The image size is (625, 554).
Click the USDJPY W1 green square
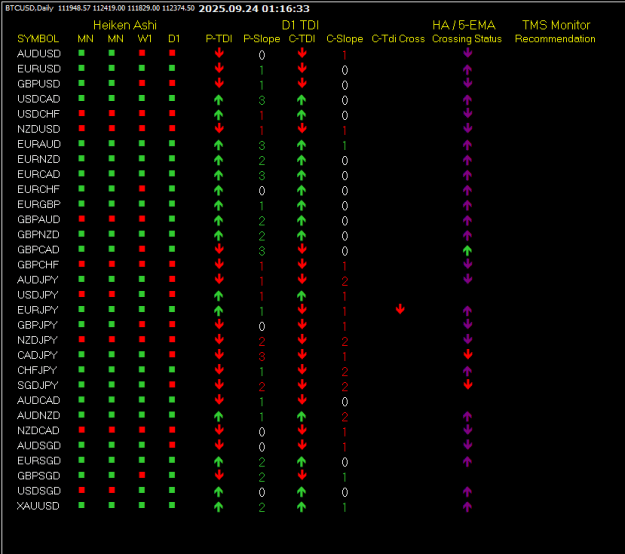tap(142, 294)
